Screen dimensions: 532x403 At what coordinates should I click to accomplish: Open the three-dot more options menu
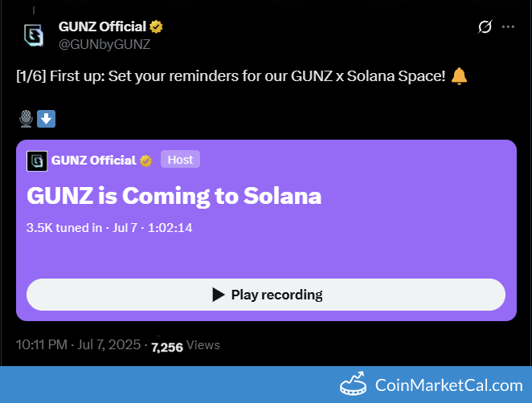click(x=508, y=27)
